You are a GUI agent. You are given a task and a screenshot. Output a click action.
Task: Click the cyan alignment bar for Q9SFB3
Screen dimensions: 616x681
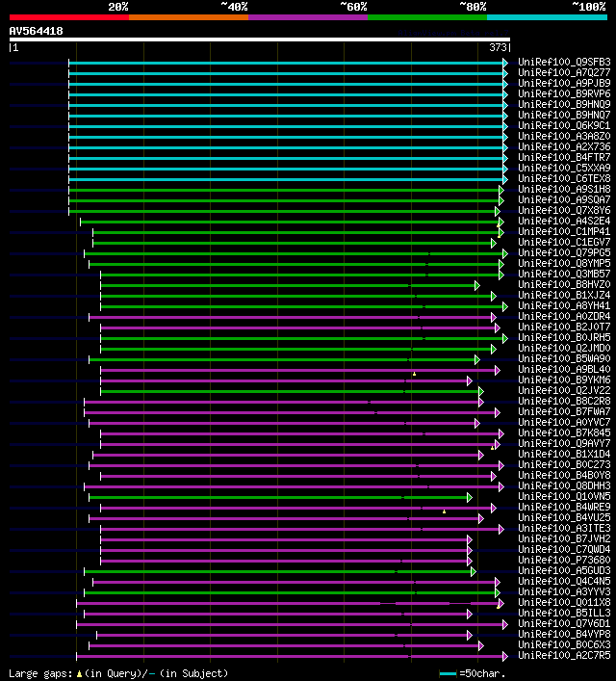click(288, 63)
